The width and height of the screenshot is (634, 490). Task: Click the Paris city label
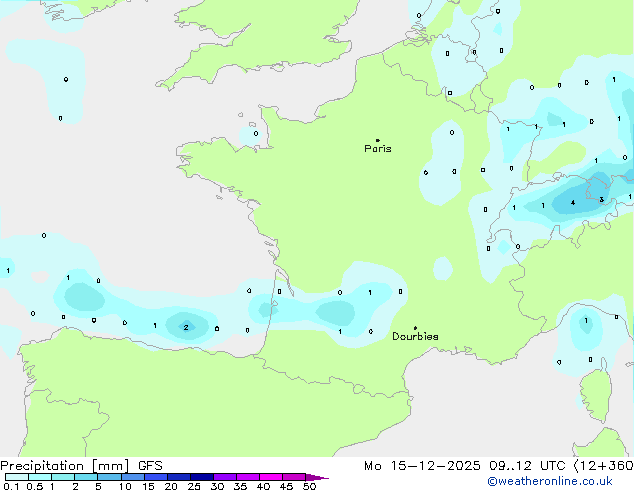pos(378,148)
